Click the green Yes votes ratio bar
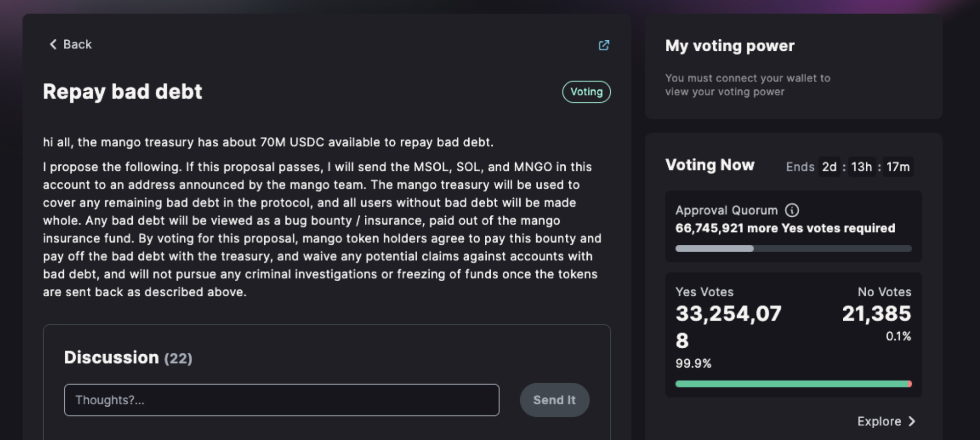 coord(792,384)
